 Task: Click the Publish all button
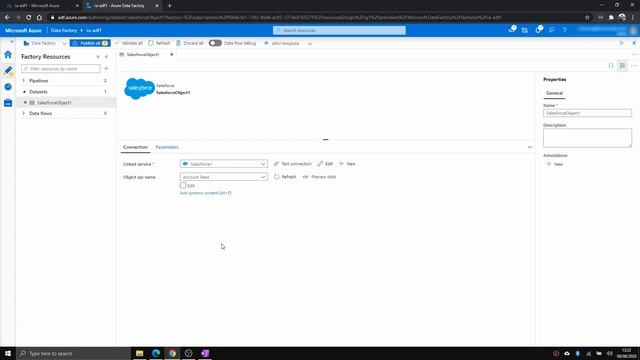tap(90, 43)
